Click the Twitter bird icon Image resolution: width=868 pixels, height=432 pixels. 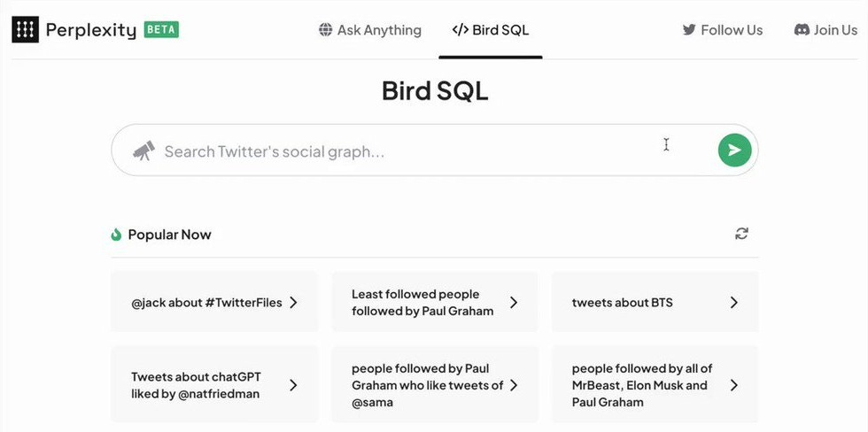click(689, 30)
